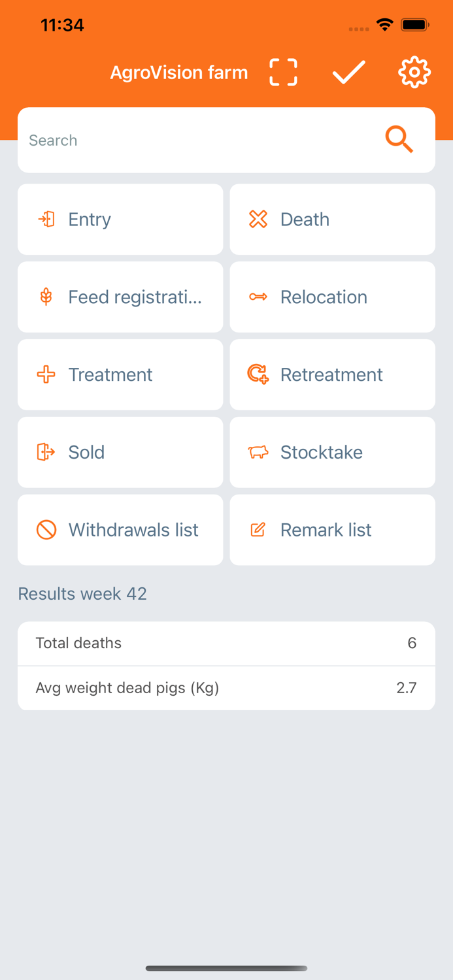Open settings via the gear icon

(x=414, y=73)
